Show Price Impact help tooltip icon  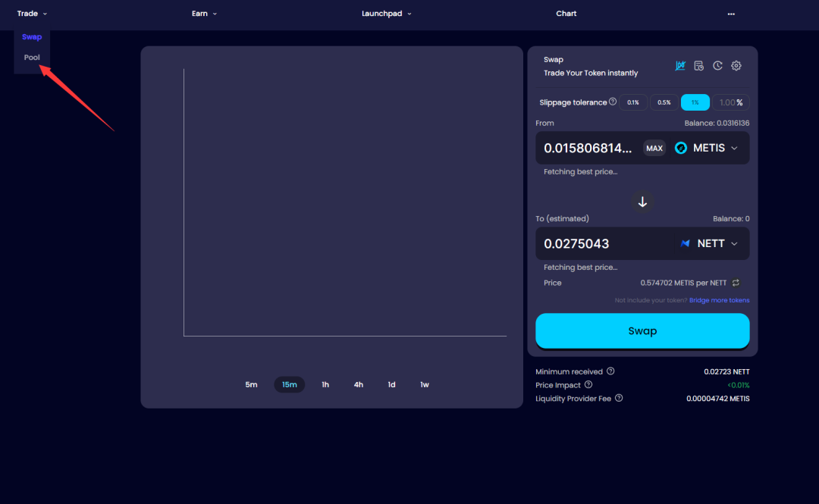coord(588,385)
